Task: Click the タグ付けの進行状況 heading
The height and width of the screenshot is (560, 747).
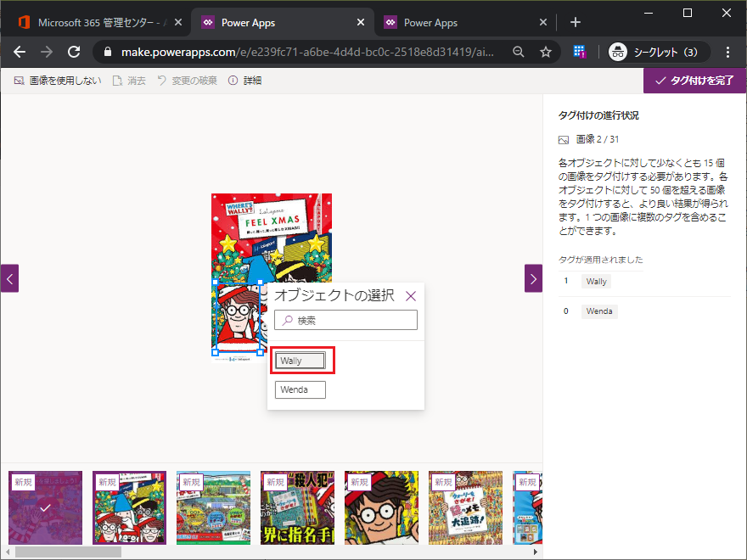Action: (x=598, y=115)
